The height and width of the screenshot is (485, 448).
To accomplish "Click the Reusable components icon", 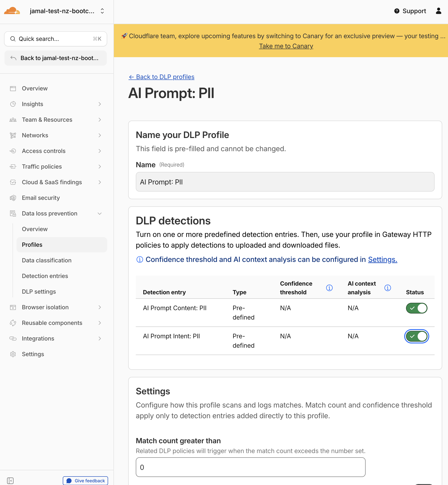I will click(13, 323).
